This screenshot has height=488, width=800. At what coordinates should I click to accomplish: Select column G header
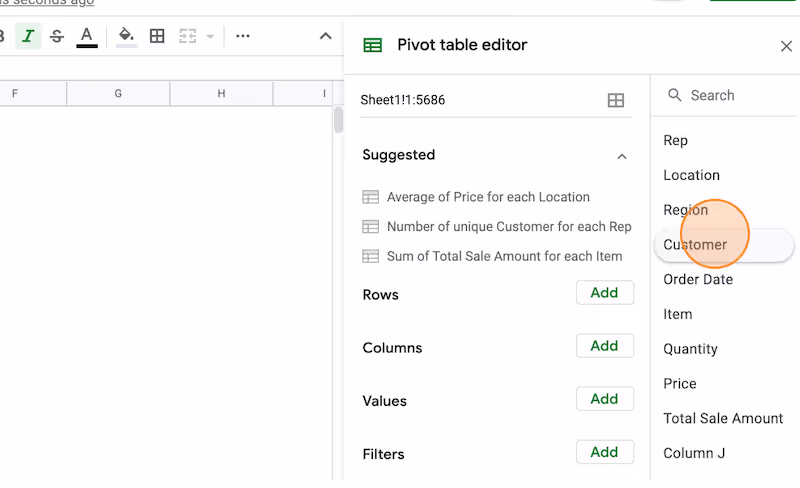(x=118, y=93)
